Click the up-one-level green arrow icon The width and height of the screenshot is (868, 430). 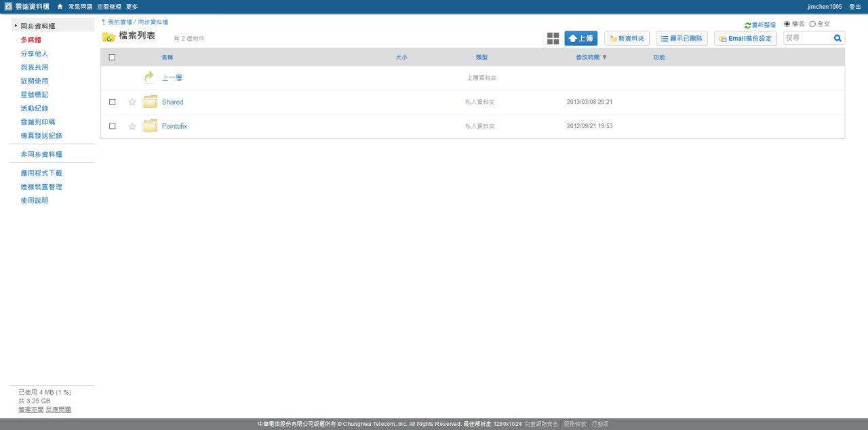coord(149,78)
